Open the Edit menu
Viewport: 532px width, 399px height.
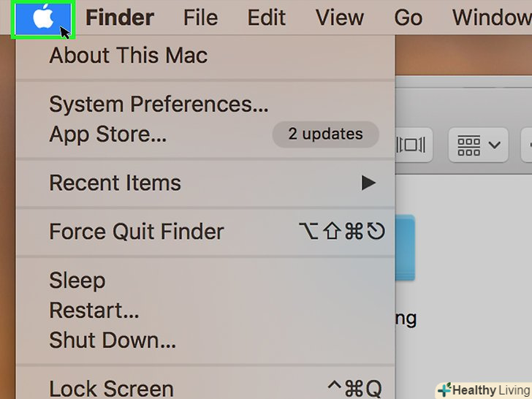267,17
